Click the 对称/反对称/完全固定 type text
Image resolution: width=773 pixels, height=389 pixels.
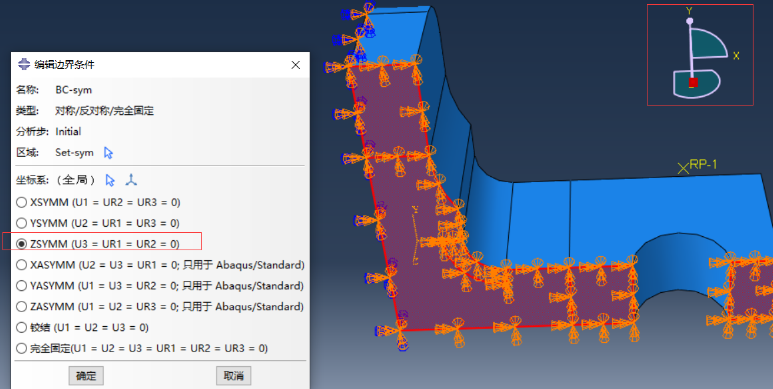[x=105, y=111]
